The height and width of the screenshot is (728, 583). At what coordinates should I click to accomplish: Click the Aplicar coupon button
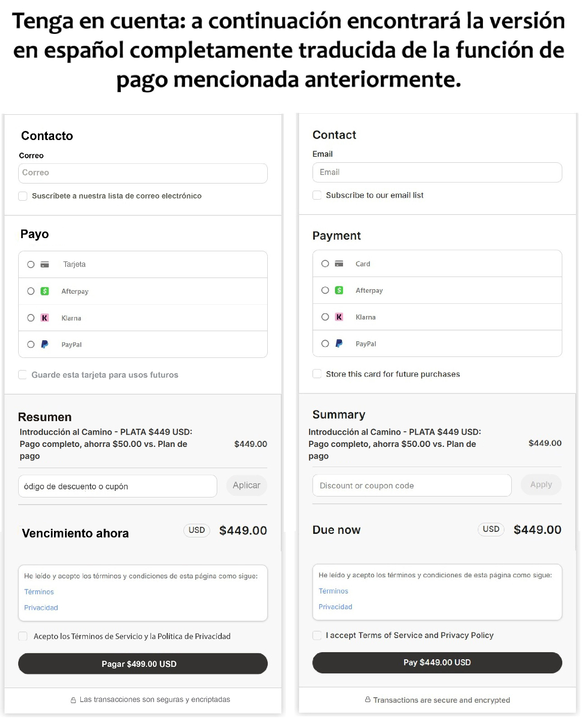coord(247,485)
